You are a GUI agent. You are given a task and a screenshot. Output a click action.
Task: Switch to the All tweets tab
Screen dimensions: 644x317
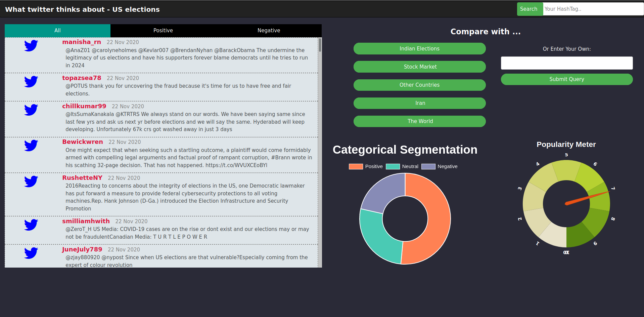coord(57,31)
